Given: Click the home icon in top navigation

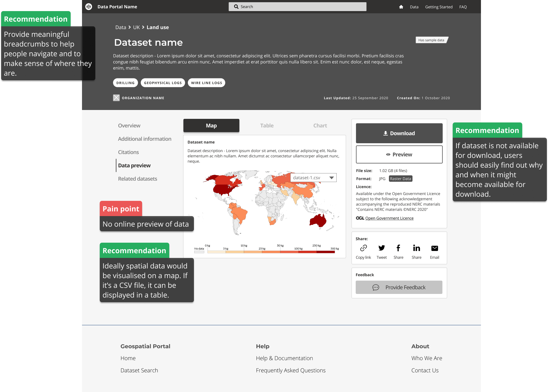Looking at the screenshot, I should tap(401, 7).
